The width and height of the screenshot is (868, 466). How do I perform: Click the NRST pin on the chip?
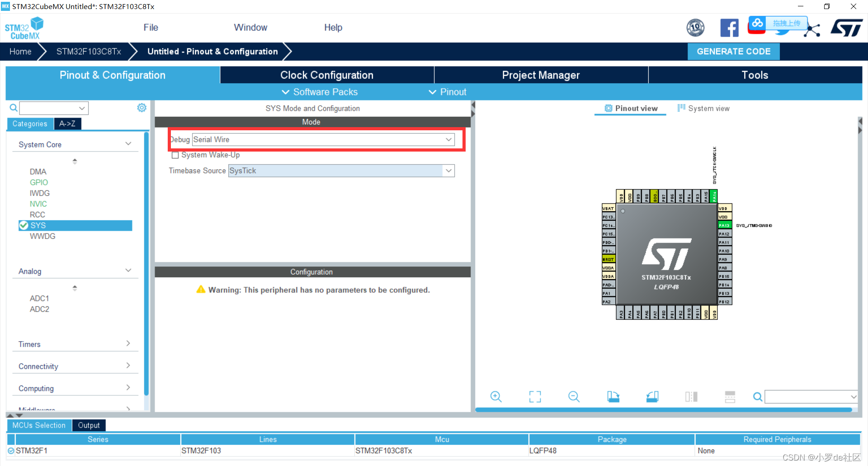pyautogui.click(x=609, y=259)
